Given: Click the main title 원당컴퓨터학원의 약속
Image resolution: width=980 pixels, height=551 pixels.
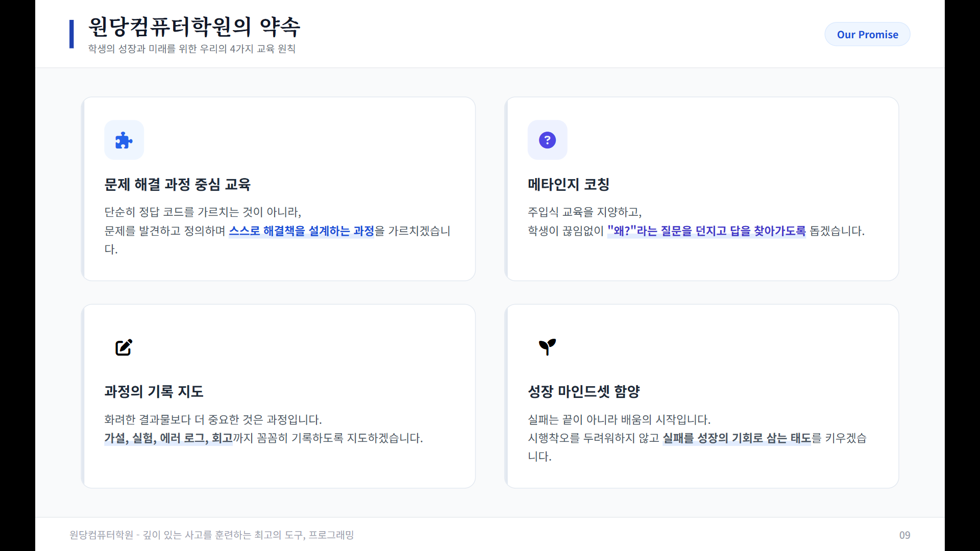Looking at the screenshot, I should 194,27.
